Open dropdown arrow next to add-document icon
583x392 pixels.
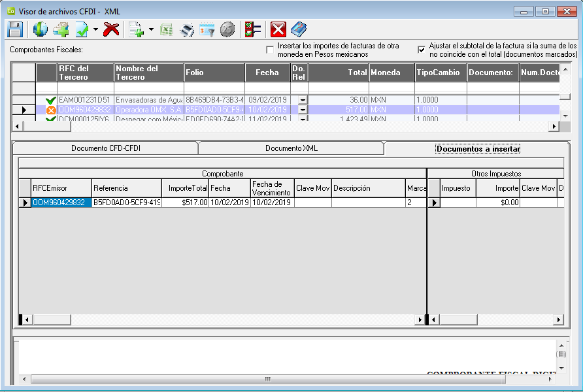152,29
